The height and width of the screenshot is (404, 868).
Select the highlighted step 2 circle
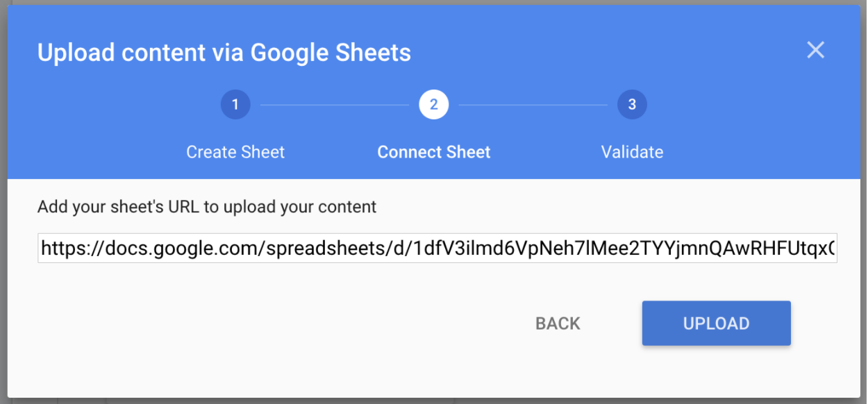click(x=434, y=105)
